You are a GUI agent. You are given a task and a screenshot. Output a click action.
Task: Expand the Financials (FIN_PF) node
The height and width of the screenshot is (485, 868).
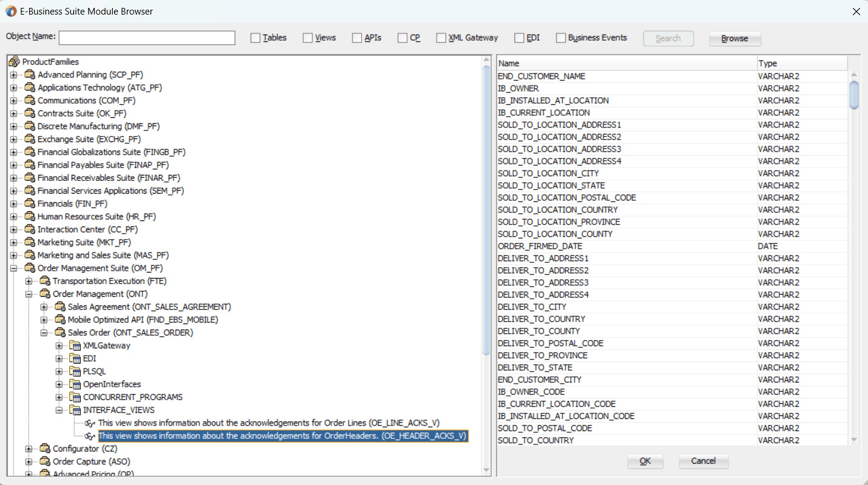tap(14, 204)
